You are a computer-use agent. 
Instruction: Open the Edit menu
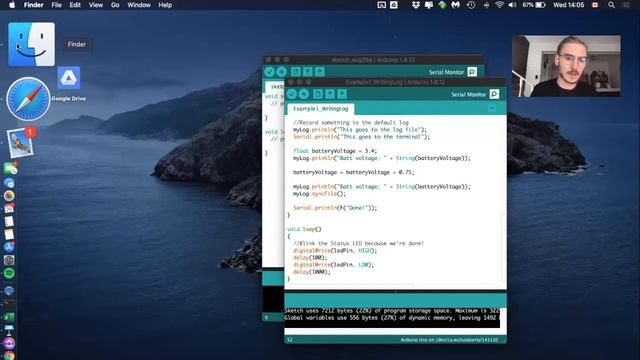[x=75, y=5]
